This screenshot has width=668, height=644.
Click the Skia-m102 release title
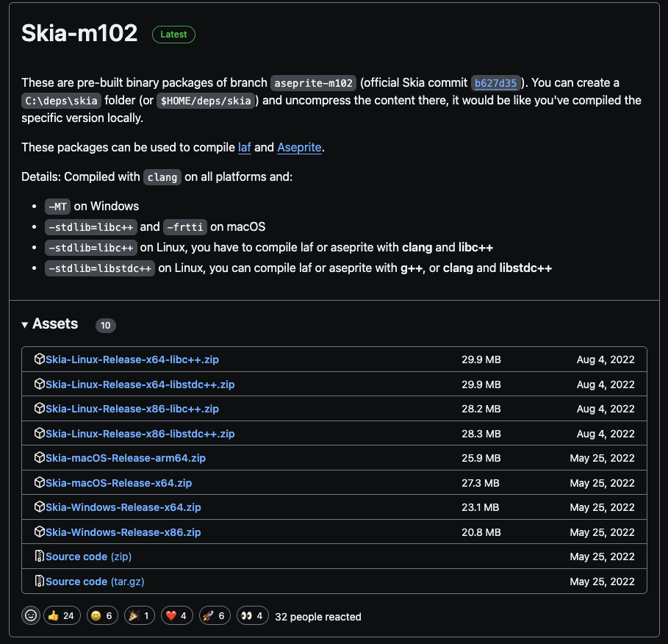click(x=79, y=33)
